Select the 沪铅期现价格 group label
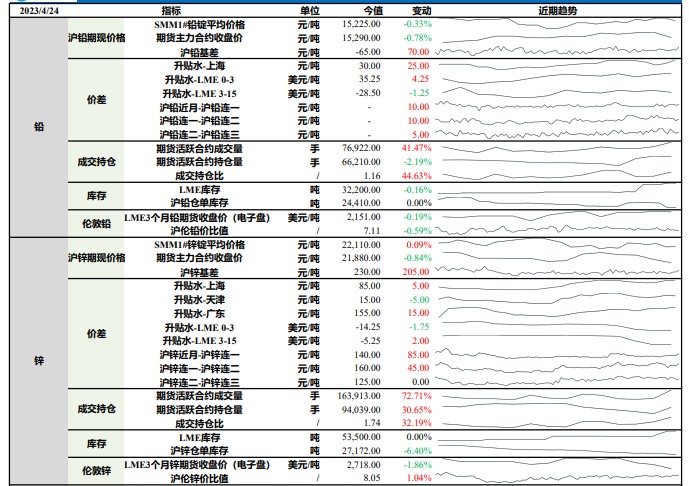 97,38
